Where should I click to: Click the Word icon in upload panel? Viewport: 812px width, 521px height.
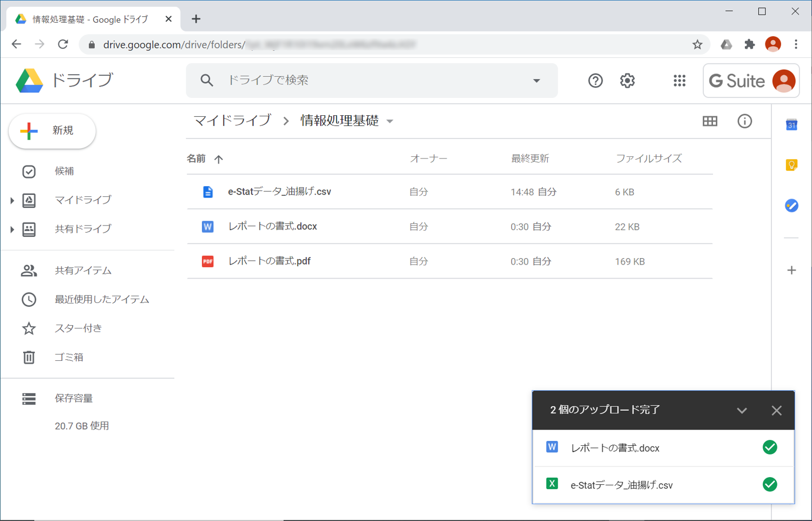coord(552,447)
